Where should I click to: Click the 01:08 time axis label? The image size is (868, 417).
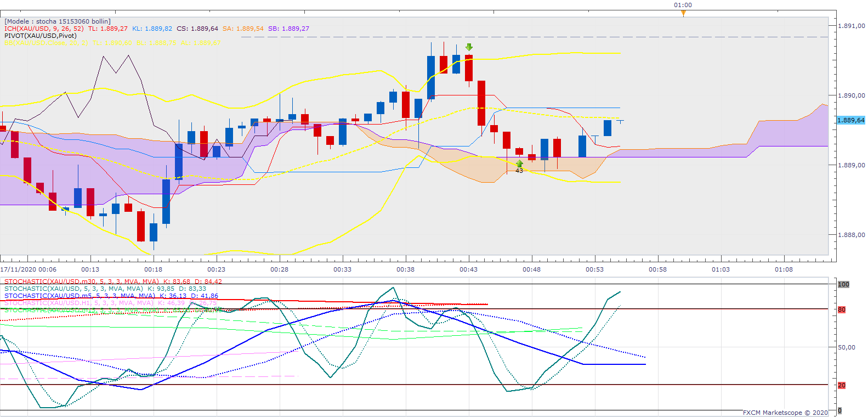(784, 269)
